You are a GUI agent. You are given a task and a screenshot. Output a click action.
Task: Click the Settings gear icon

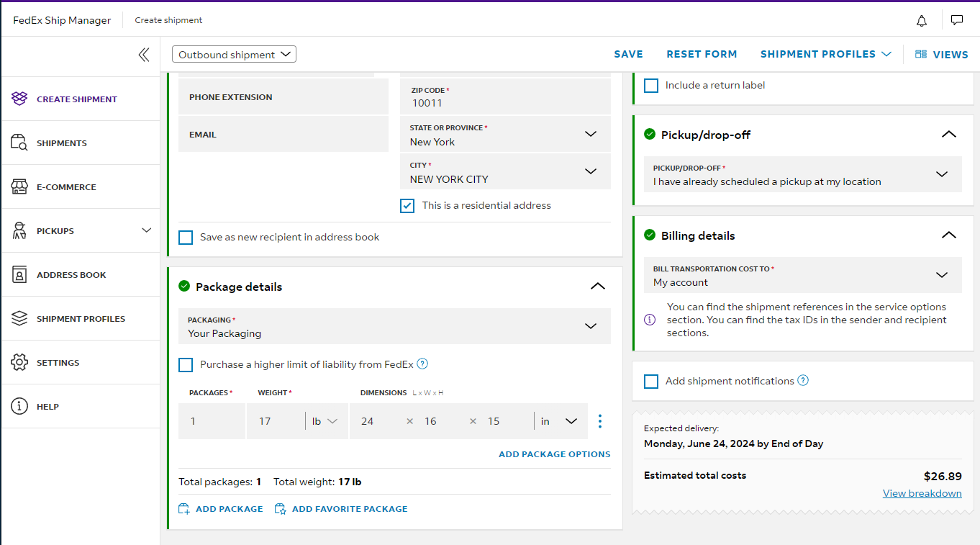[x=19, y=362]
